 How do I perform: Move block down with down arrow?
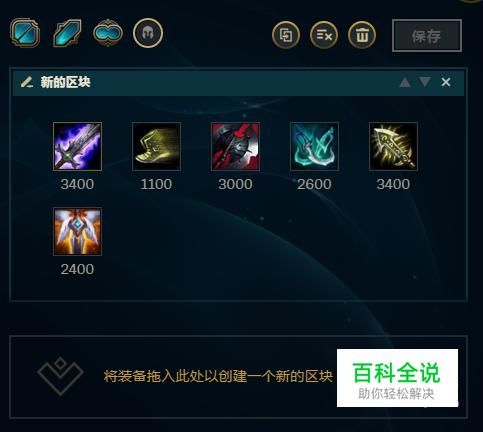coord(425,82)
